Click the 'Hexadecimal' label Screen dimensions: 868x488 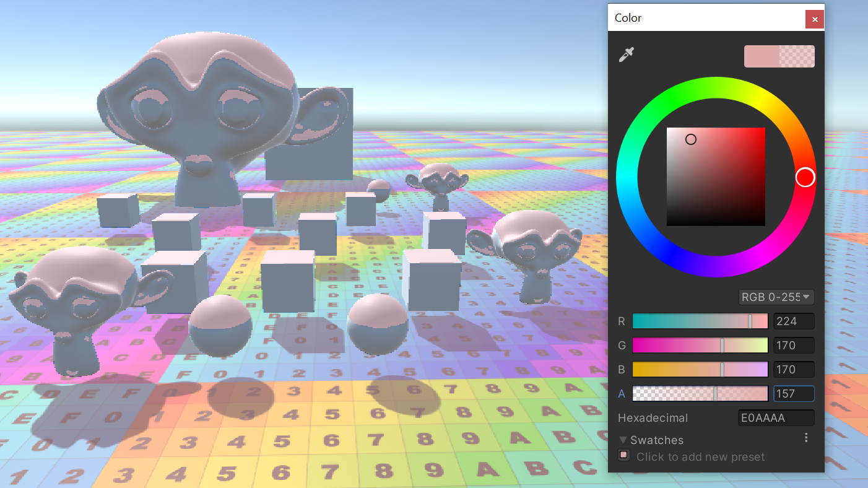coord(653,418)
